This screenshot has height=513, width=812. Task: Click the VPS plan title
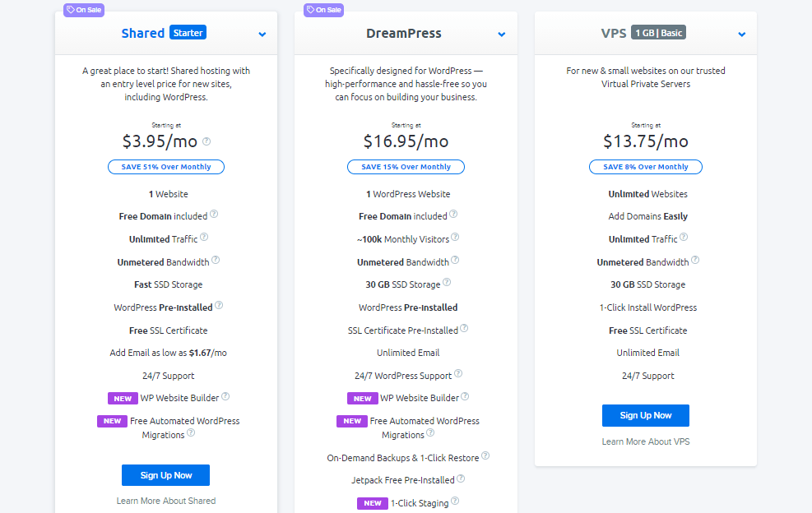(x=614, y=33)
